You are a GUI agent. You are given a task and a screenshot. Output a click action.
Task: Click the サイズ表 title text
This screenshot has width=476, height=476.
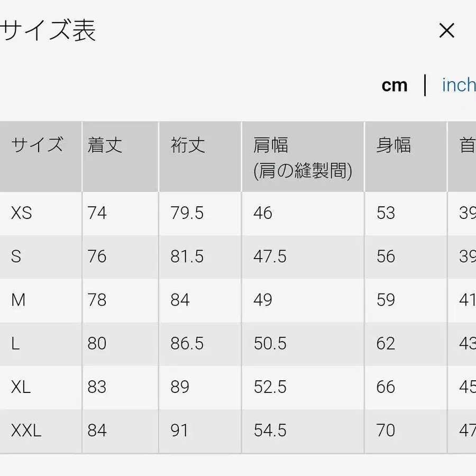click(48, 31)
